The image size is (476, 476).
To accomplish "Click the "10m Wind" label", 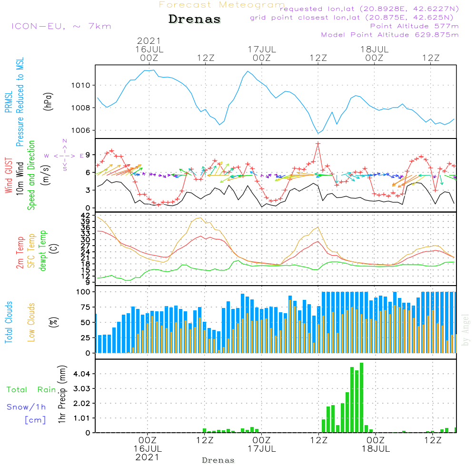I will [20, 178].
